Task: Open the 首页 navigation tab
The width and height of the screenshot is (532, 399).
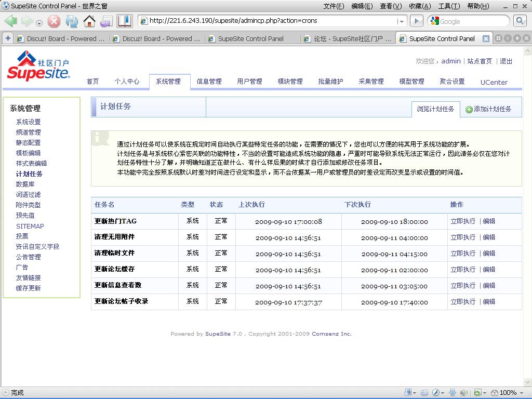Action: (92, 82)
